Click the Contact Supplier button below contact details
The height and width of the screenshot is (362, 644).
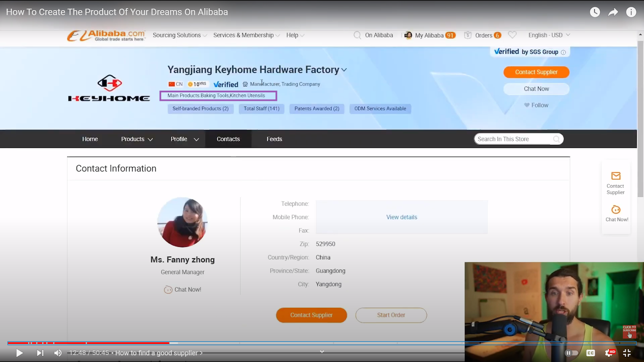[312, 315]
